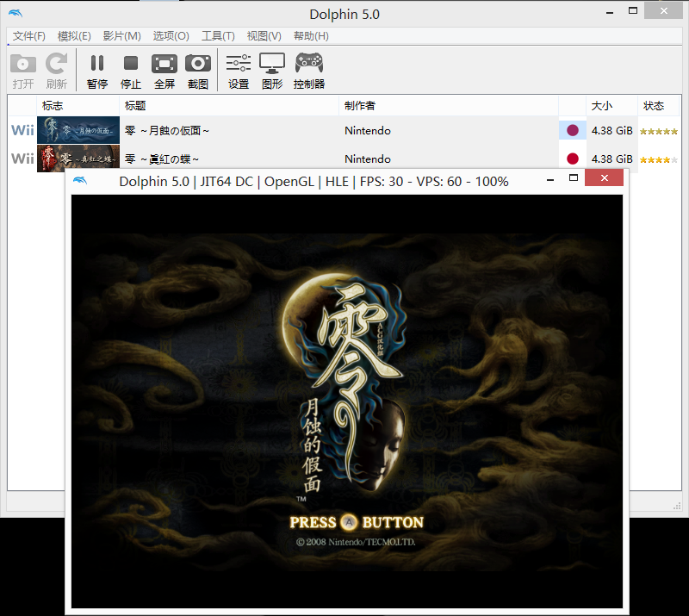689x616 pixels.
Task: Open the 模拟(E) menu
Action: 74,36
